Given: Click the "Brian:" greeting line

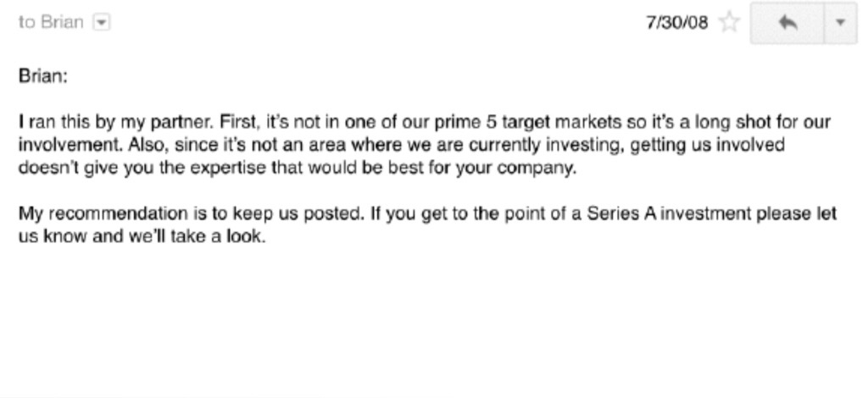Looking at the screenshot, I should (42, 75).
